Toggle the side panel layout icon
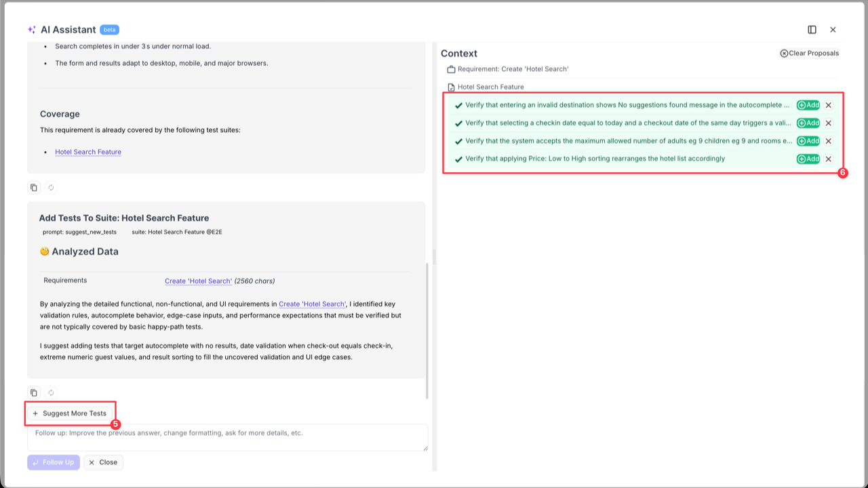Viewport: 868px width, 488px height. pos(811,29)
